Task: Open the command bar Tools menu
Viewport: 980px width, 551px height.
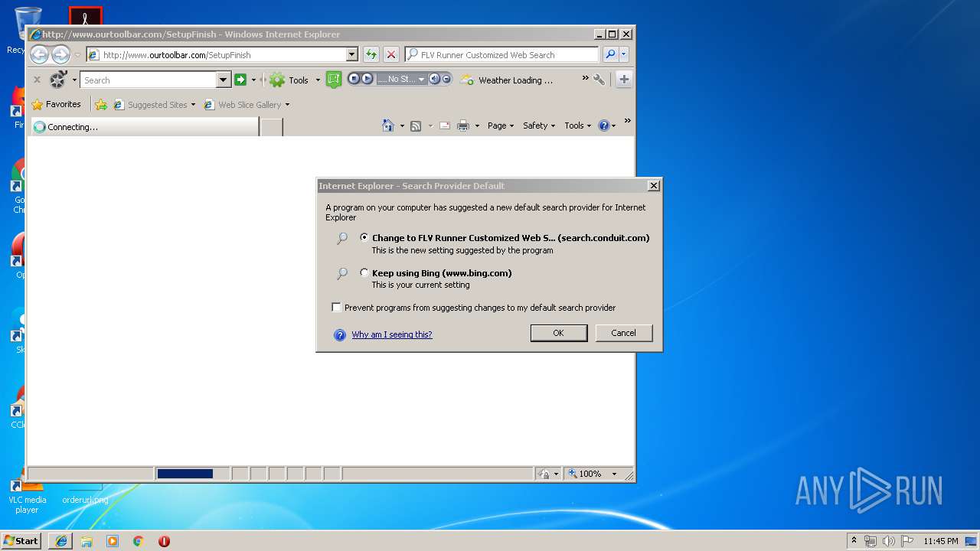Action: 578,126
